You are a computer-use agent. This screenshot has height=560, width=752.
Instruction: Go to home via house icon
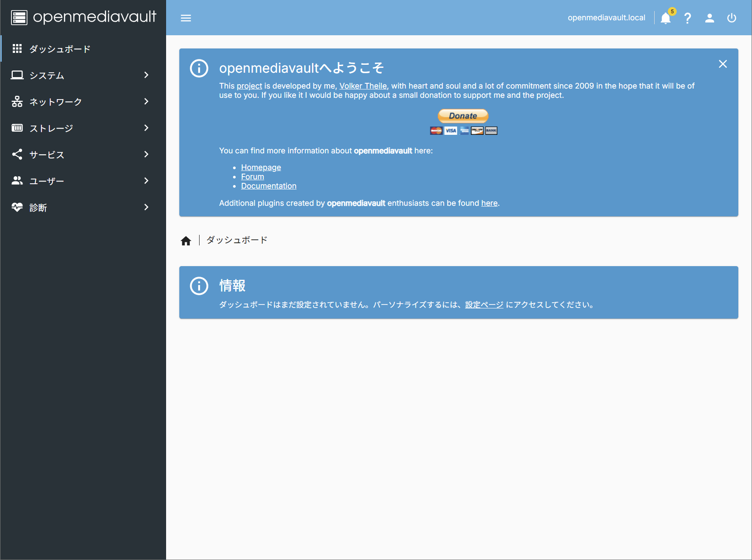186,241
